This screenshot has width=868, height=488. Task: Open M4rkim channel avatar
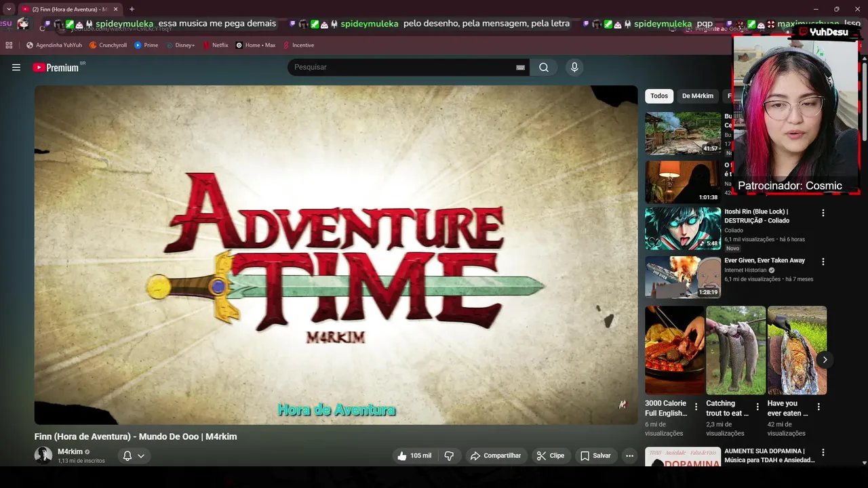[43, 455]
